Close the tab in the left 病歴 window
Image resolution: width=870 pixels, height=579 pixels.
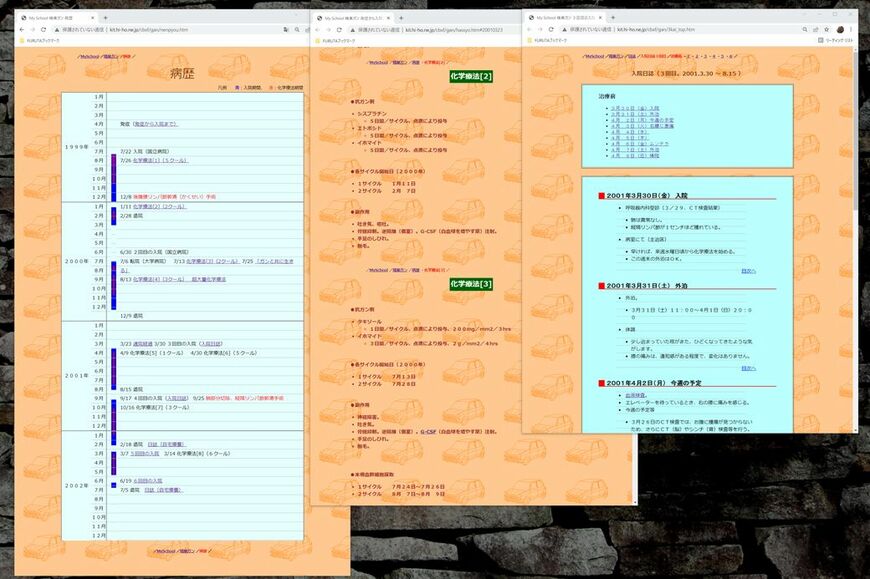[93, 18]
